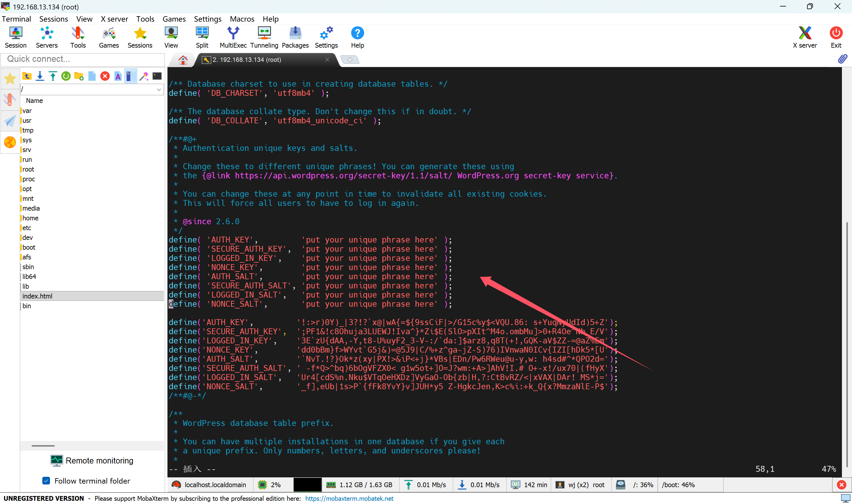Open a new tab with plus button
The height and width of the screenshot is (504, 852).
[350, 60]
